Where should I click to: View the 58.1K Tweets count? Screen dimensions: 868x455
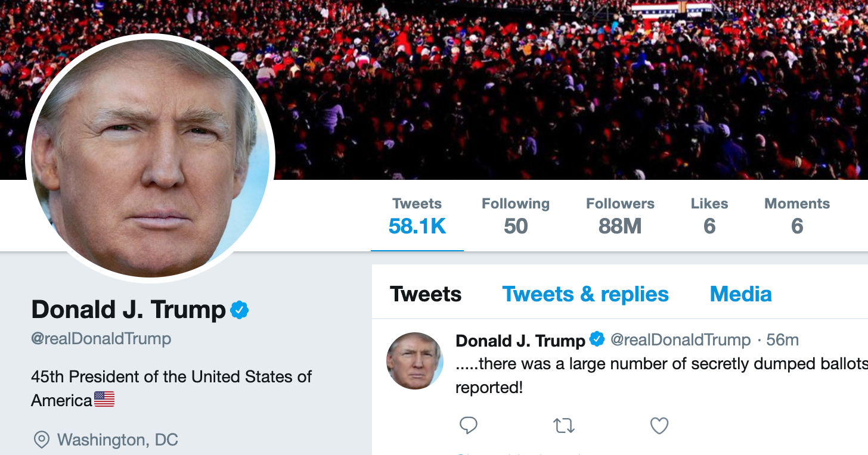click(x=417, y=216)
